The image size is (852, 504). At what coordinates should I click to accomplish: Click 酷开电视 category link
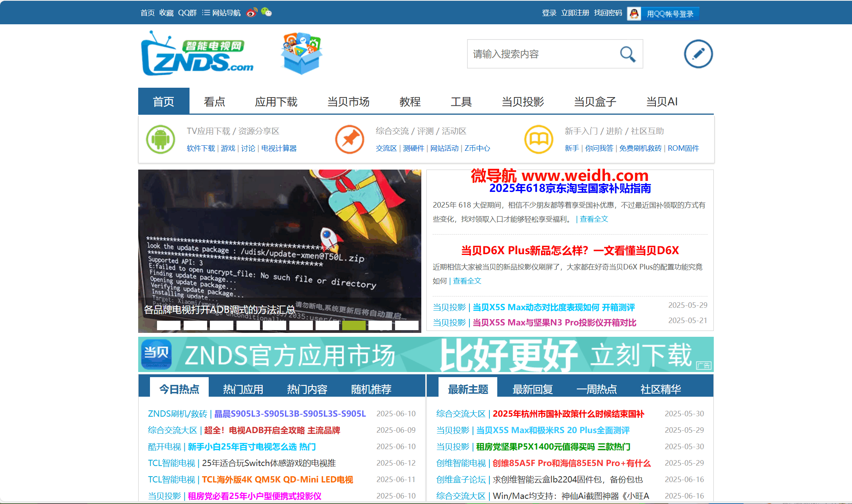pyautogui.click(x=164, y=447)
